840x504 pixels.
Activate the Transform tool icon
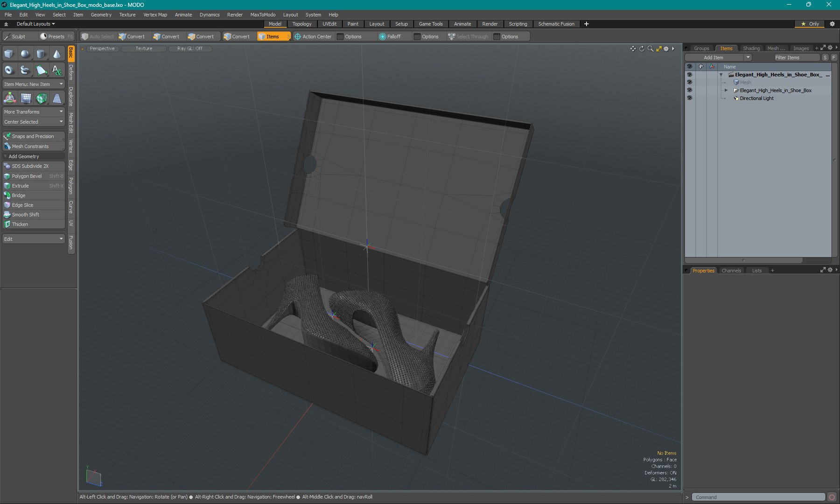coord(9,98)
